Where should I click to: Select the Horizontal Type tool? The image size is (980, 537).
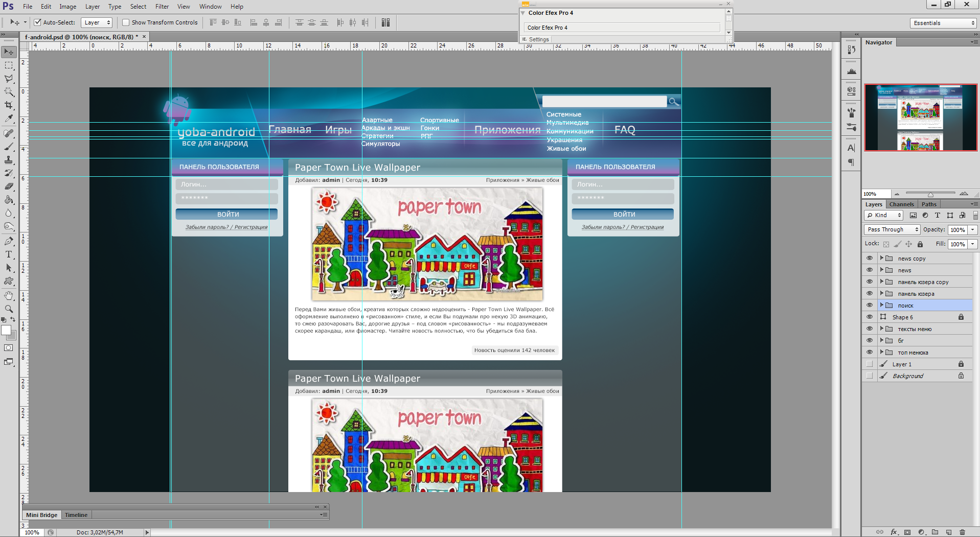9,254
